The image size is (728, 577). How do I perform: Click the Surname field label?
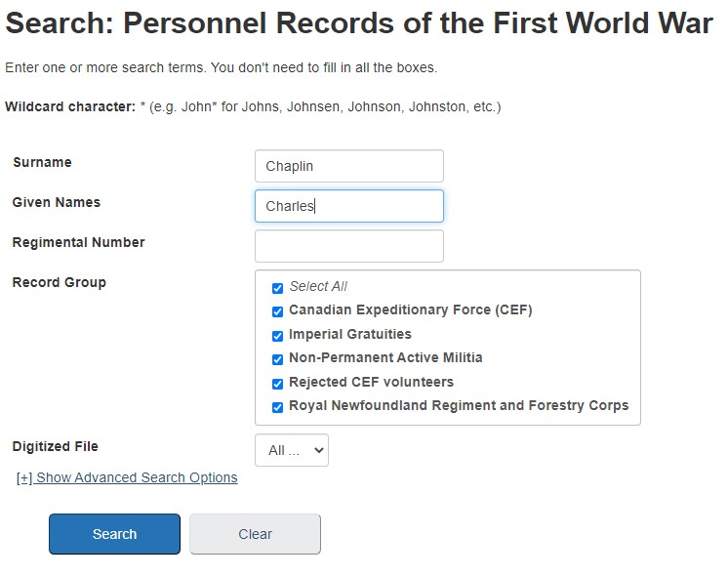pos(42,162)
